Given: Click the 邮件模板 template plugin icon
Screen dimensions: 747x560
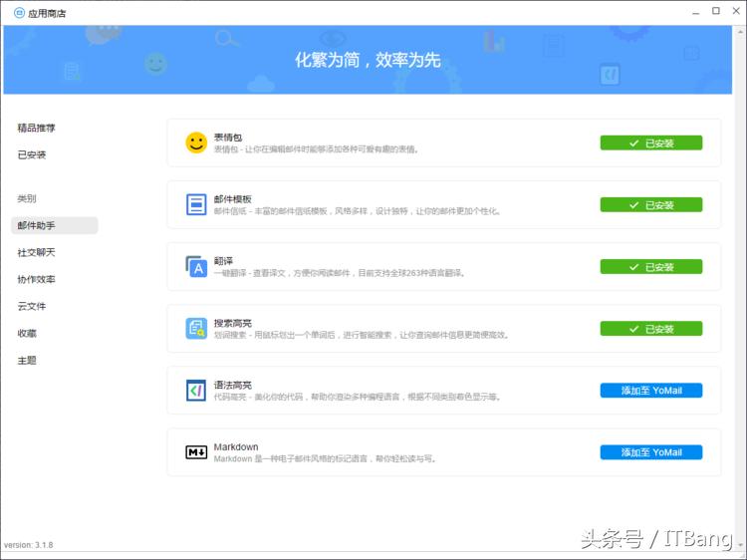Looking at the screenshot, I should click(196, 204).
